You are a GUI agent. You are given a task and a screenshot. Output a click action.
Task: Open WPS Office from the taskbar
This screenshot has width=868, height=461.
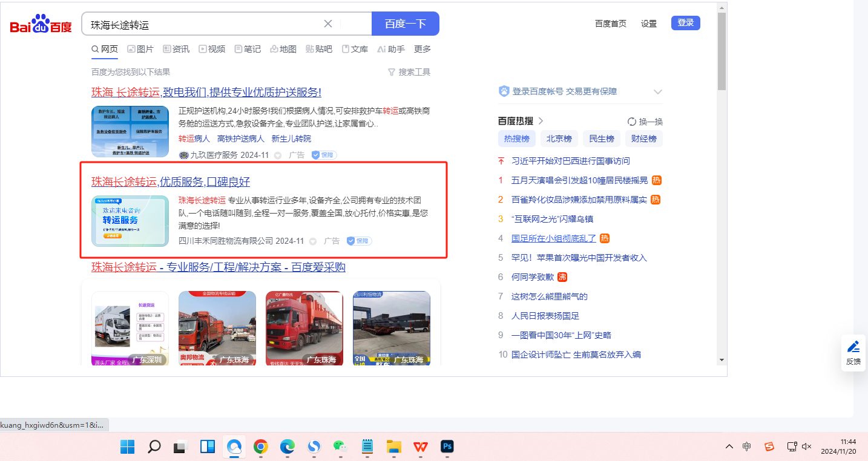point(421,446)
